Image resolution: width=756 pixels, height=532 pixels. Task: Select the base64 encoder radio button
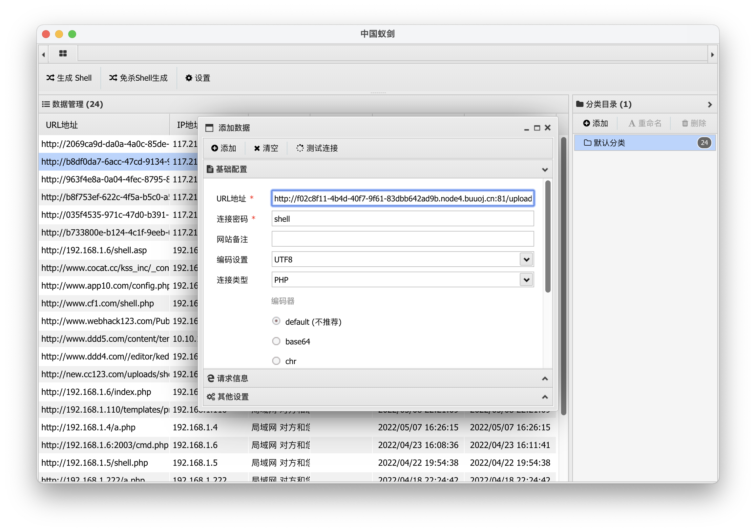[276, 341]
